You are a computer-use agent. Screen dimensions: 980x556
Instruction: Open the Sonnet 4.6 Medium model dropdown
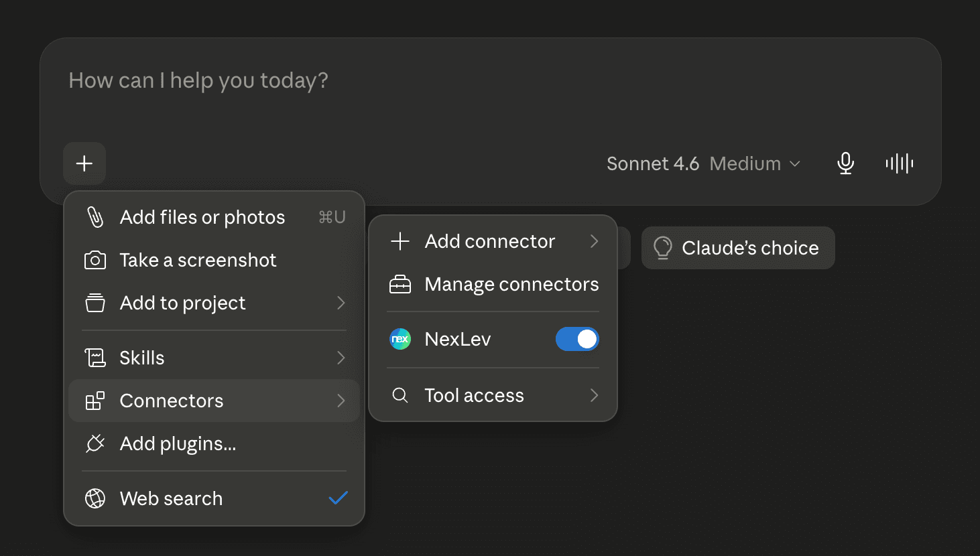(703, 163)
